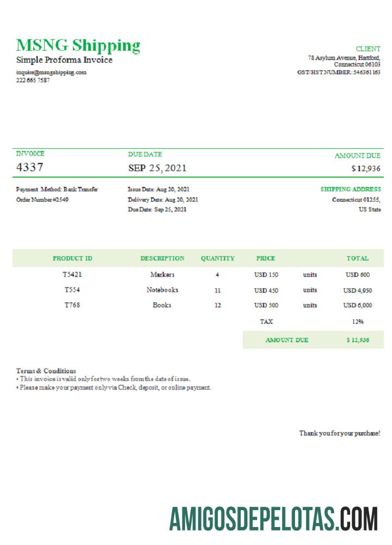The height and width of the screenshot is (545, 392).
Task: Click the Notebooks description cell
Action: (x=162, y=290)
